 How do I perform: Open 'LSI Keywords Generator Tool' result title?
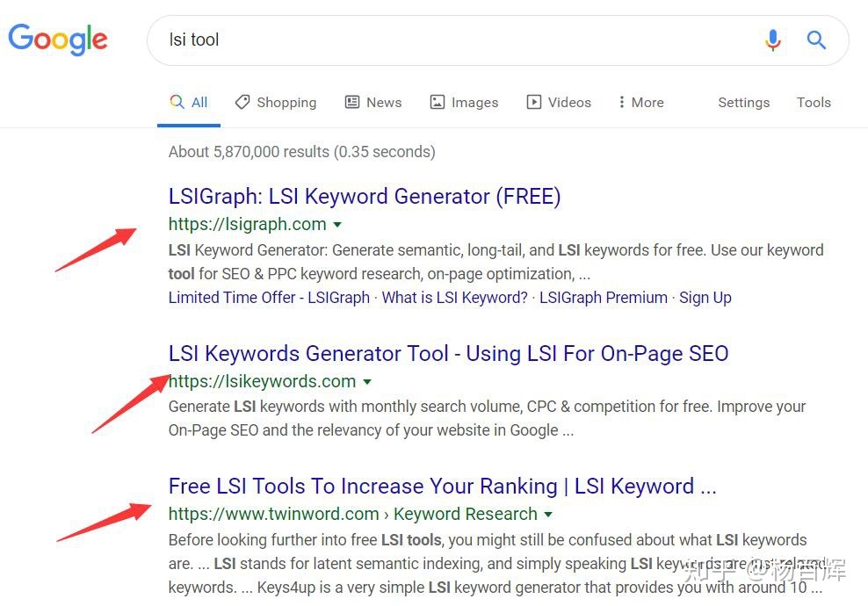point(448,354)
